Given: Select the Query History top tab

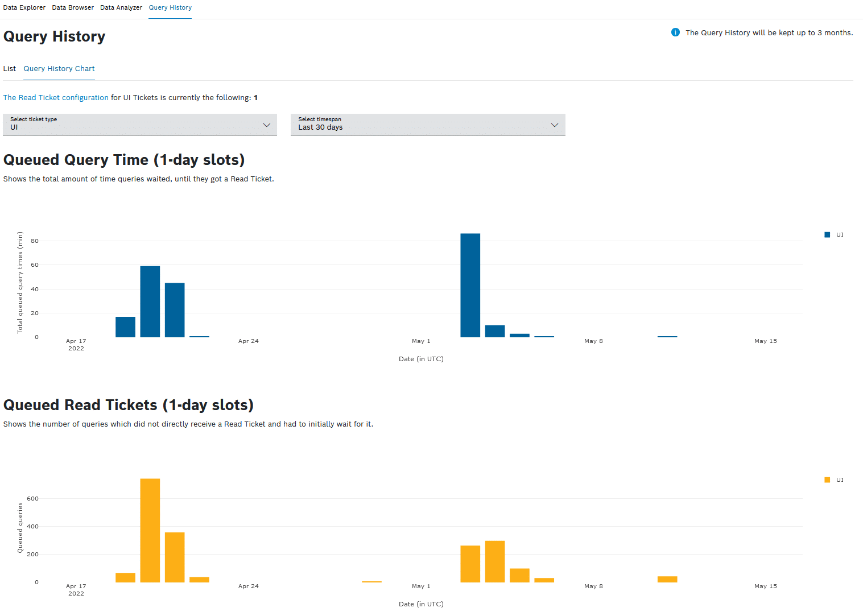Looking at the screenshot, I should (170, 7).
